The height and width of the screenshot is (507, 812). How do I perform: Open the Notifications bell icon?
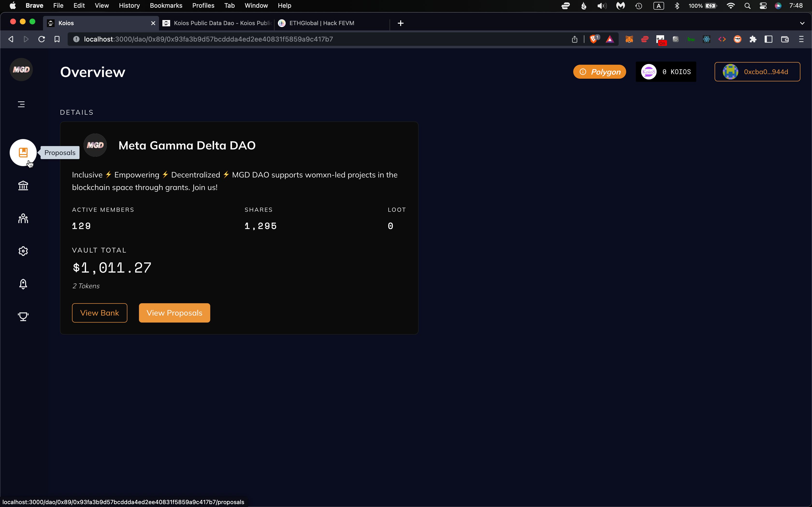(x=22, y=284)
